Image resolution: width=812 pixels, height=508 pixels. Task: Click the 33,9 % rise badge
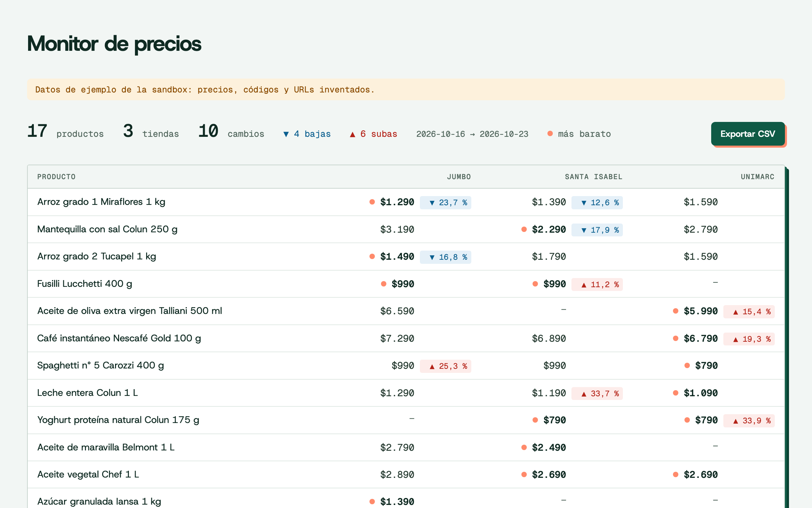click(x=749, y=421)
